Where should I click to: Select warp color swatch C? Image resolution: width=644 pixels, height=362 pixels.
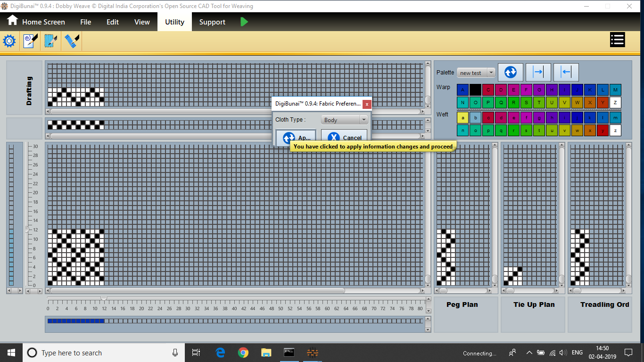[488, 90]
